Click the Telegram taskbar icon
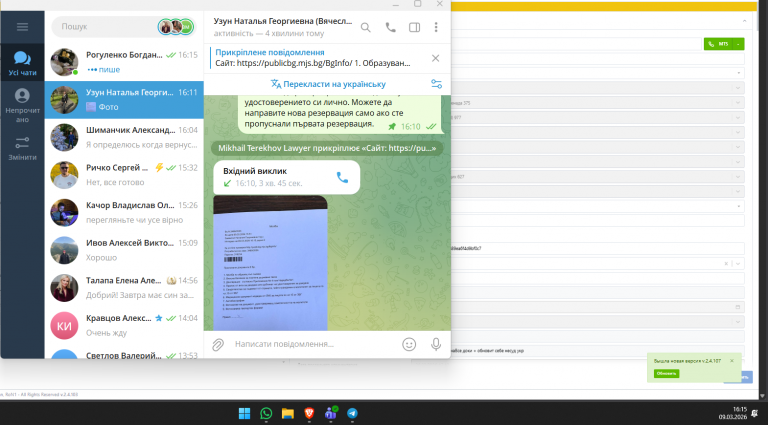The width and height of the screenshot is (768, 425). [x=352, y=413]
